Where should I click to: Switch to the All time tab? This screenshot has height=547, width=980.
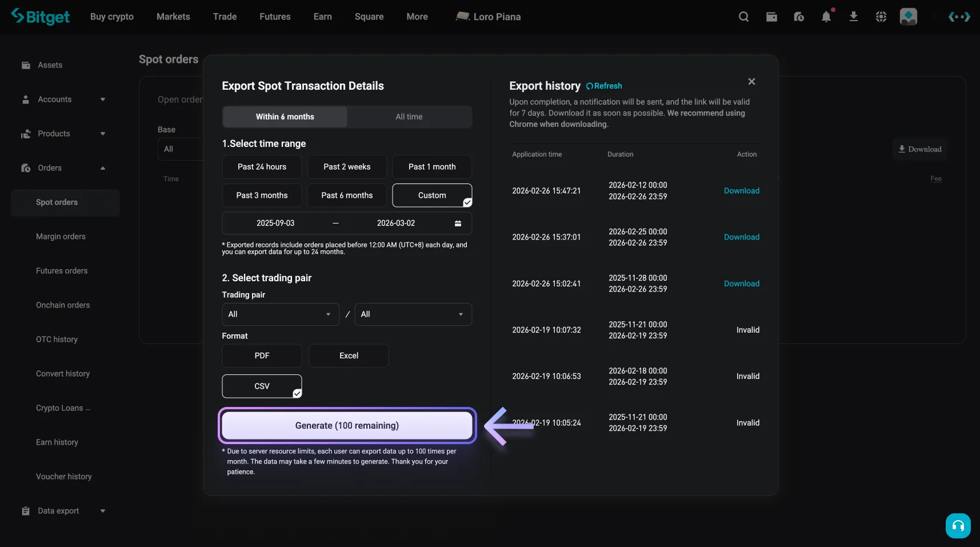click(409, 117)
